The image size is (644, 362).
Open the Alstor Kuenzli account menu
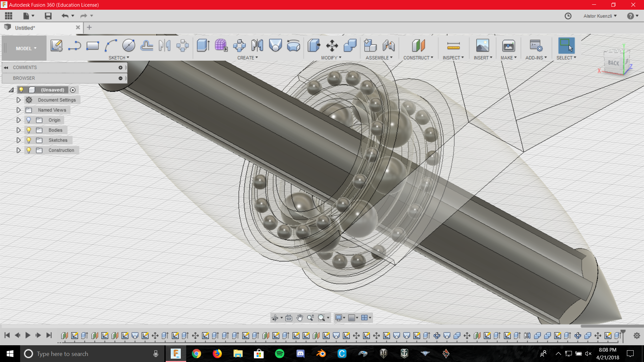coord(600,16)
